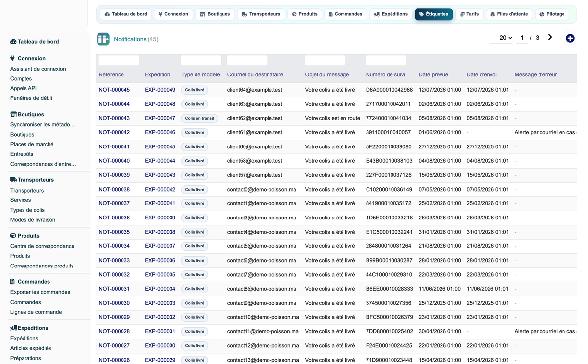This screenshot has height=364, width=588.
Task: Click the Notifications grid icon
Action: coord(103,39)
